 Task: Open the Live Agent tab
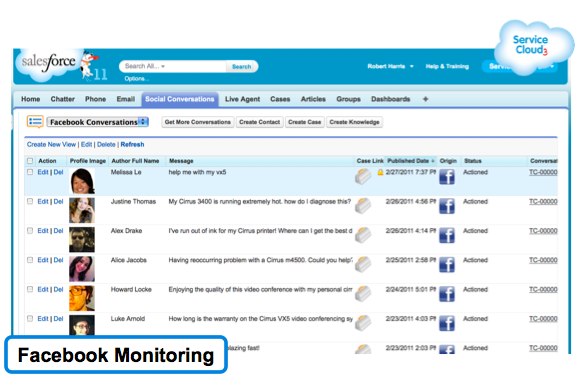[x=243, y=99]
